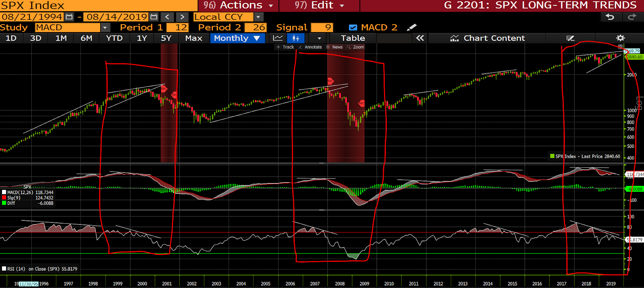Click the G 2201: SPX LONG-TERM TRENDS title

click(x=540, y=5)
